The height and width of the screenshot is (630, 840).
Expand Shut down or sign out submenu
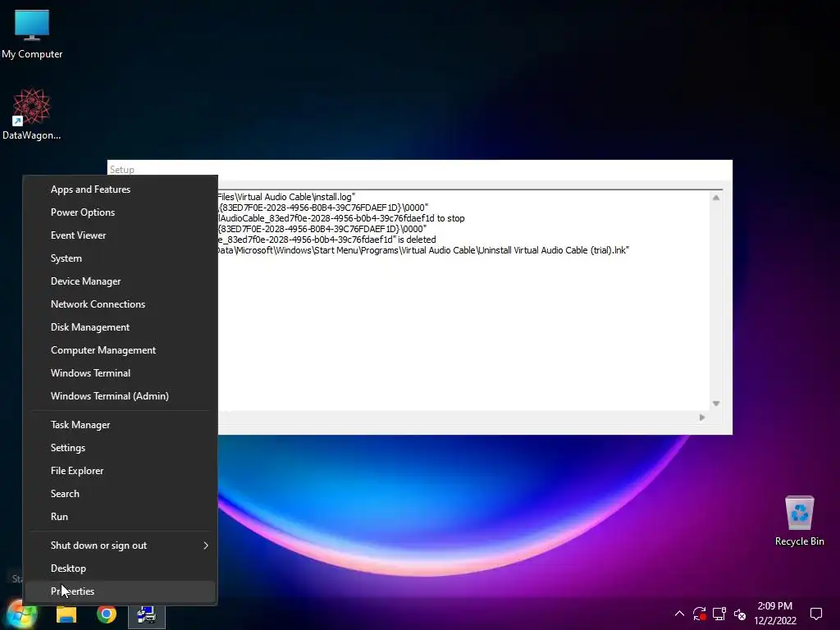pos(120,546)
